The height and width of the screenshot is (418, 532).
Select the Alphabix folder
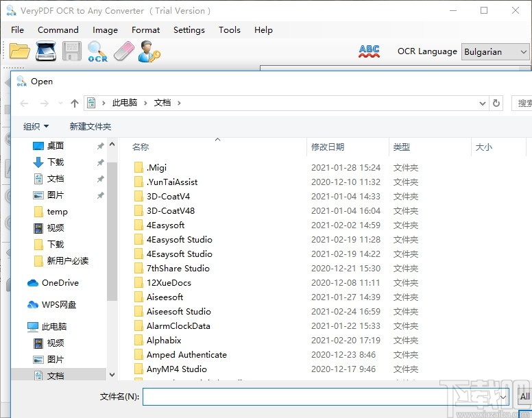coord(164,341)
